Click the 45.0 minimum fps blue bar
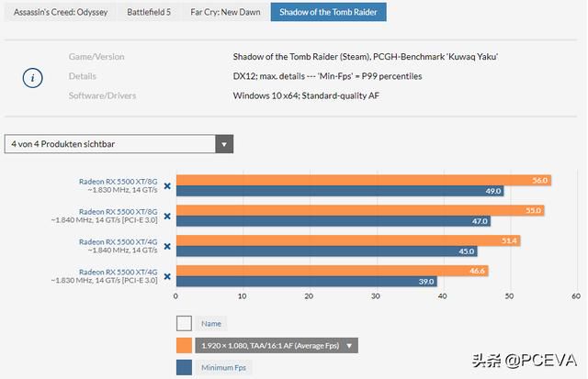This screenshot has width=588, height=379. [x=327, y=251]
